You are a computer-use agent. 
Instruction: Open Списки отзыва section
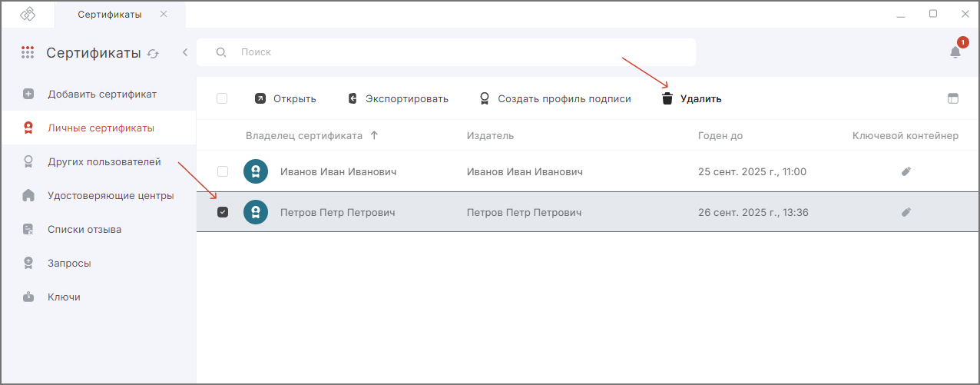[98, 229]
